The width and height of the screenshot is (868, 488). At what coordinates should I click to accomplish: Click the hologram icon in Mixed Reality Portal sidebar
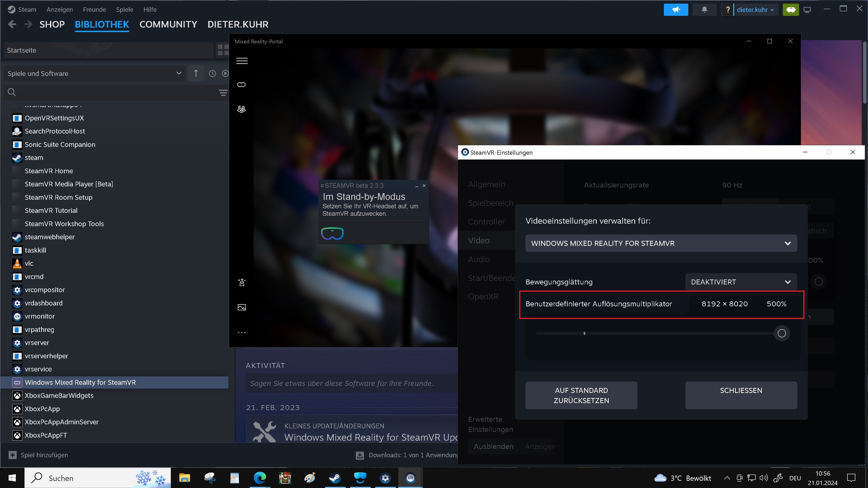pyautogui.click(x=241, y=109)
